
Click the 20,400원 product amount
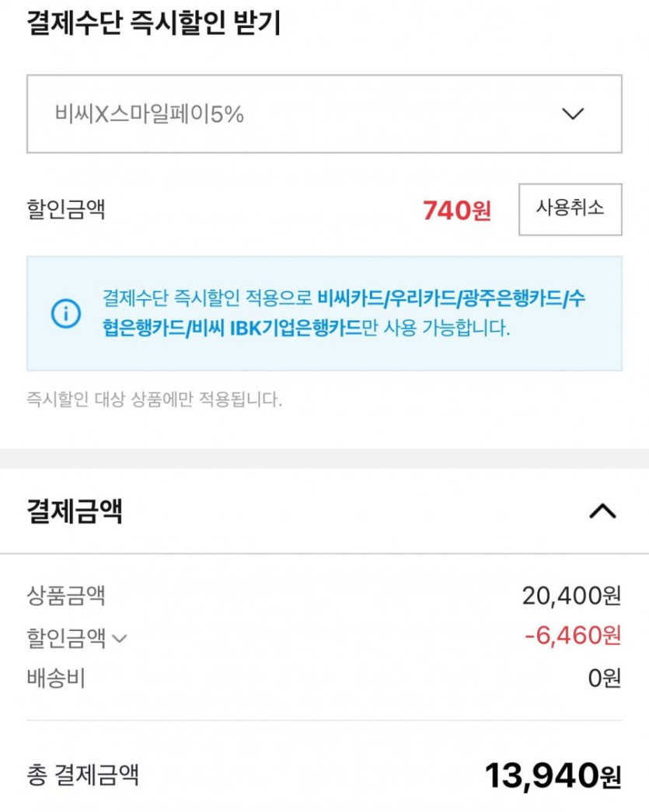[x=571, y=596]
